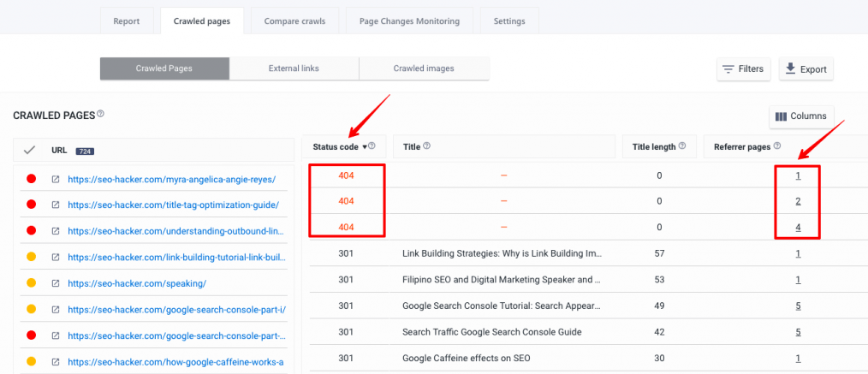Viewport: 868px width, 374px height.
Task: Click the Export button
Action: [806, 69]
